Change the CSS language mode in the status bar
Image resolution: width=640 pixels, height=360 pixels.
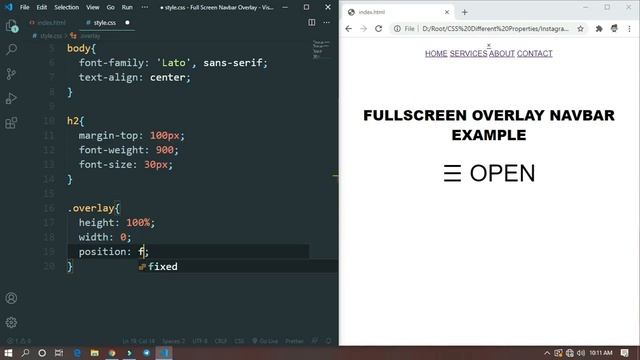239,341
